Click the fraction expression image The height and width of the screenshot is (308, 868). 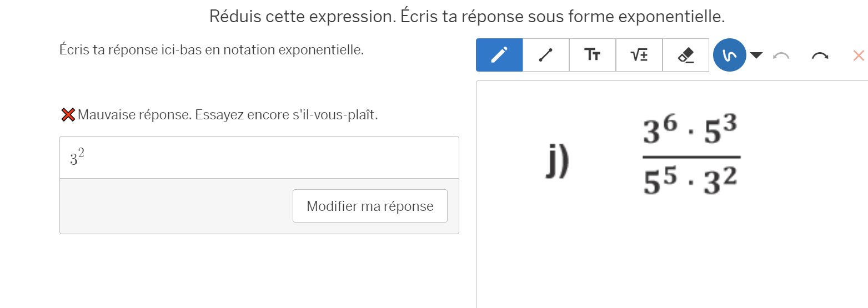[x=691, y=158]
